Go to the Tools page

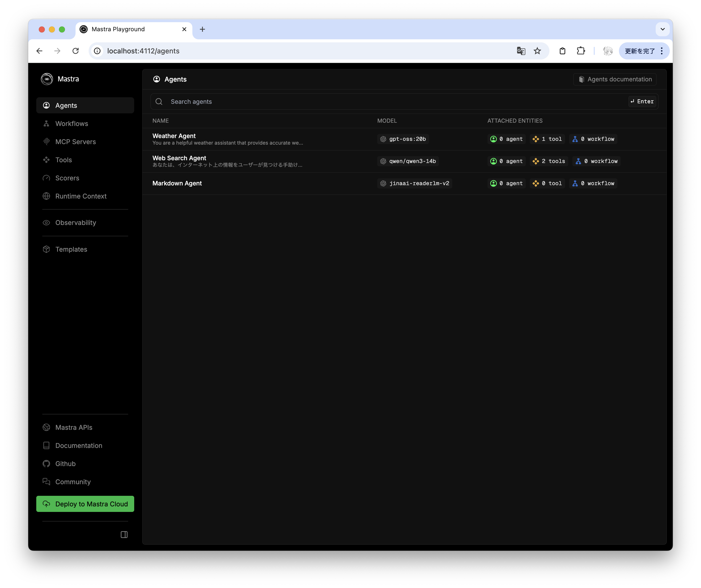pyautogui.click(x=63, y=160)
